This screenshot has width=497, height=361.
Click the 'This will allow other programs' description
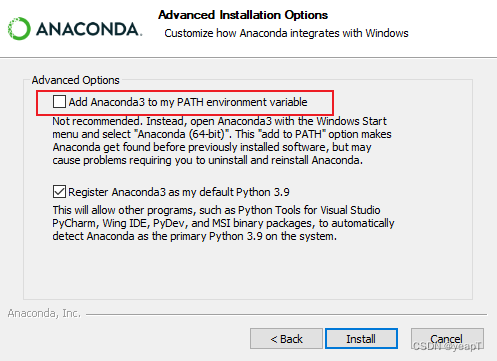tap(223, 223)
